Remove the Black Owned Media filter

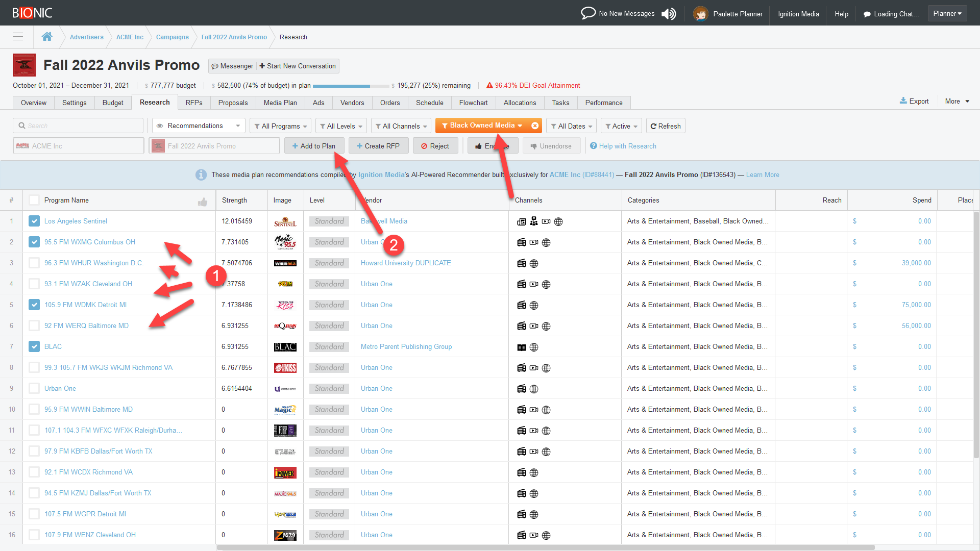pyautogui.click(x=535, y=126)
